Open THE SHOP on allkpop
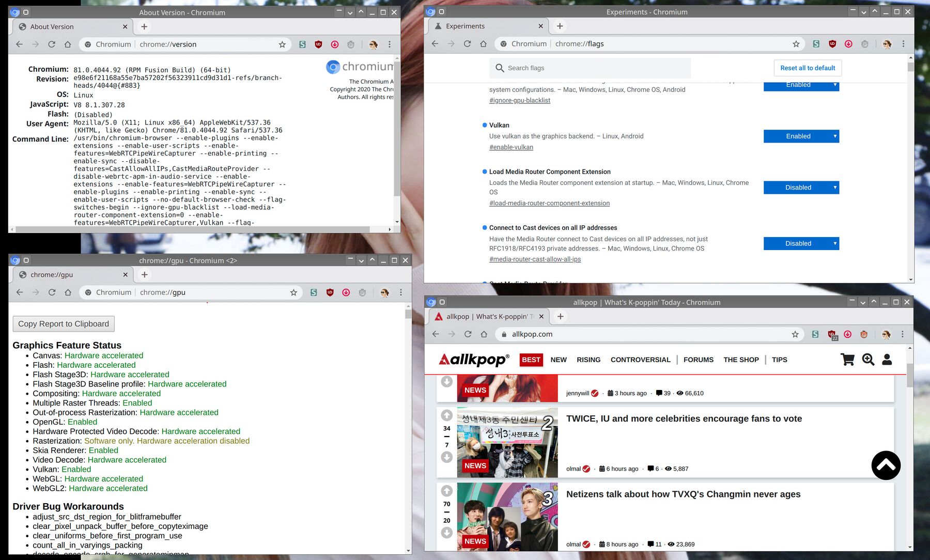 741,360
